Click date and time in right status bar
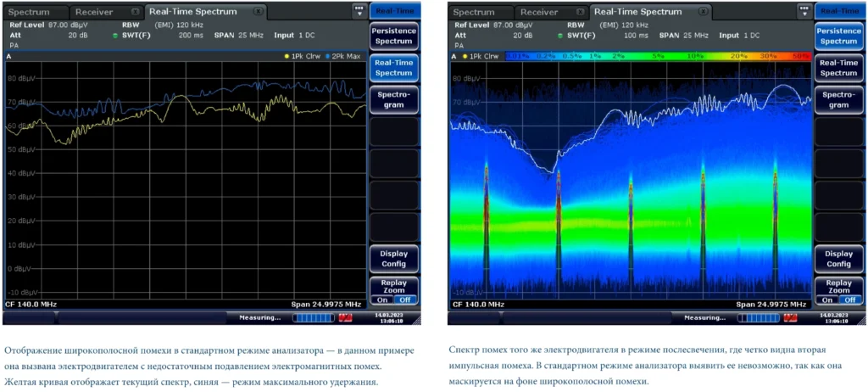 [x=834, y=317]
